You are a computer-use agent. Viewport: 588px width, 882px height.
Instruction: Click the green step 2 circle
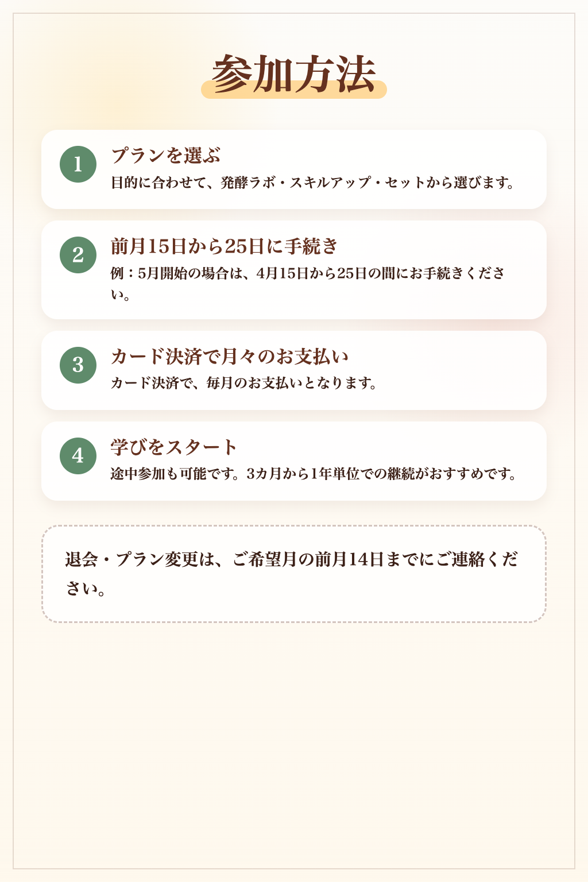[78, 255]
